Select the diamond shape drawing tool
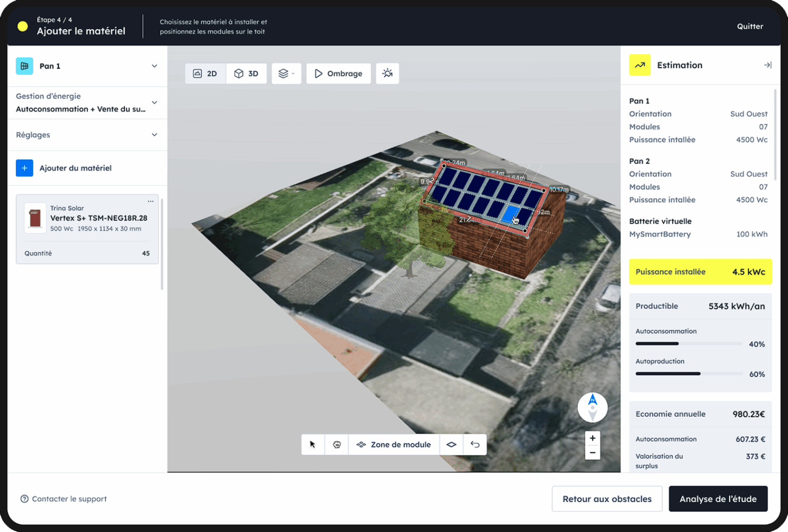The image size is (788, 532). [451, 444]
